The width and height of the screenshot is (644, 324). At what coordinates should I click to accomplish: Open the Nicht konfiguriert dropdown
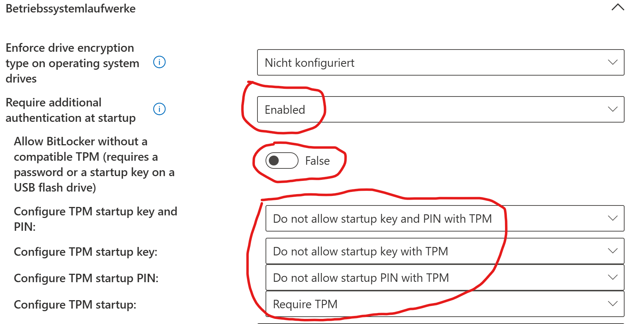(440, 63)
